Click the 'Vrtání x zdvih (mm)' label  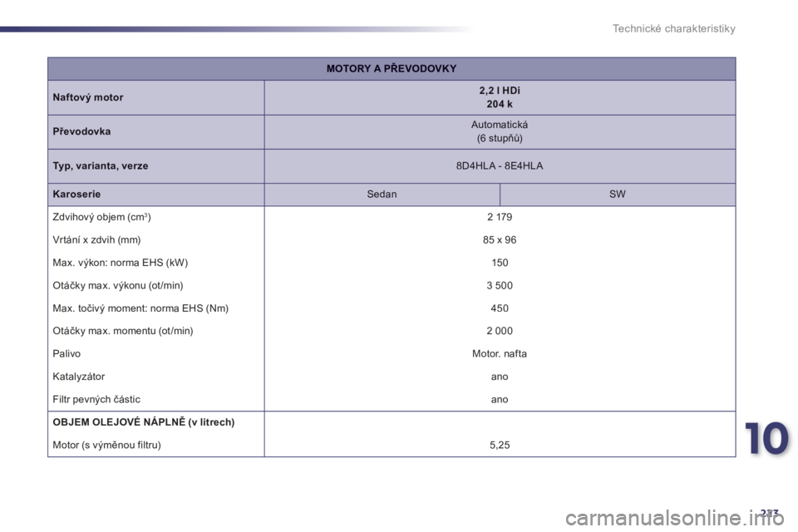pos(96,239)
